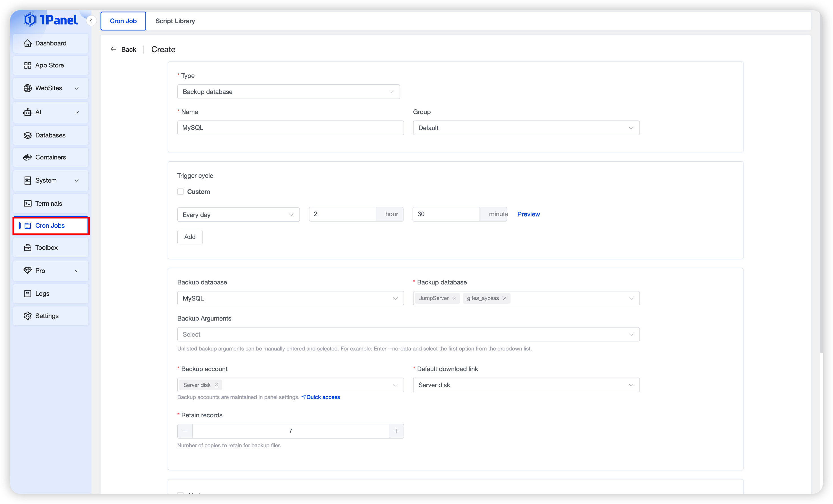Open Toolbox briefcase icon
Screen dimensions: 833x504
(28, 247)
